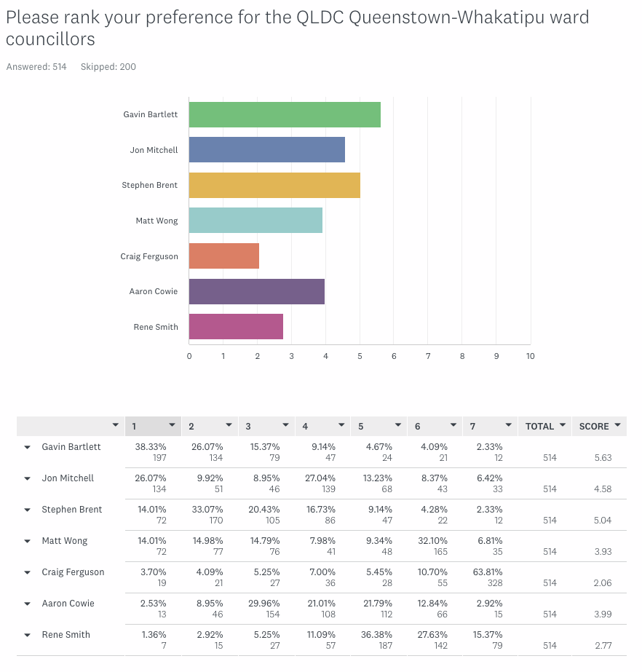Click the Skipped: 200 count text
This screenshot has height=672, width=642.
point(108,67)
